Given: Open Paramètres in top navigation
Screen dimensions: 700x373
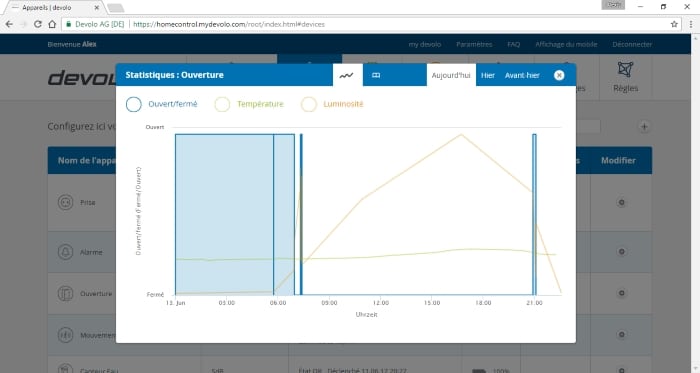Looking at the screenshot, I should (474, 44).
